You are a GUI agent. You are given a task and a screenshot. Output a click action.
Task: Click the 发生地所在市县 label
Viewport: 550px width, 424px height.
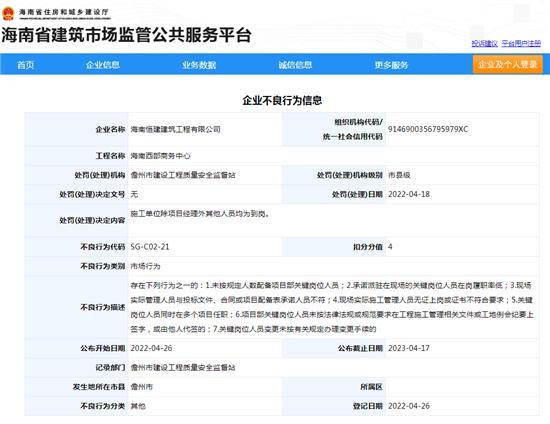click(99, 387)
